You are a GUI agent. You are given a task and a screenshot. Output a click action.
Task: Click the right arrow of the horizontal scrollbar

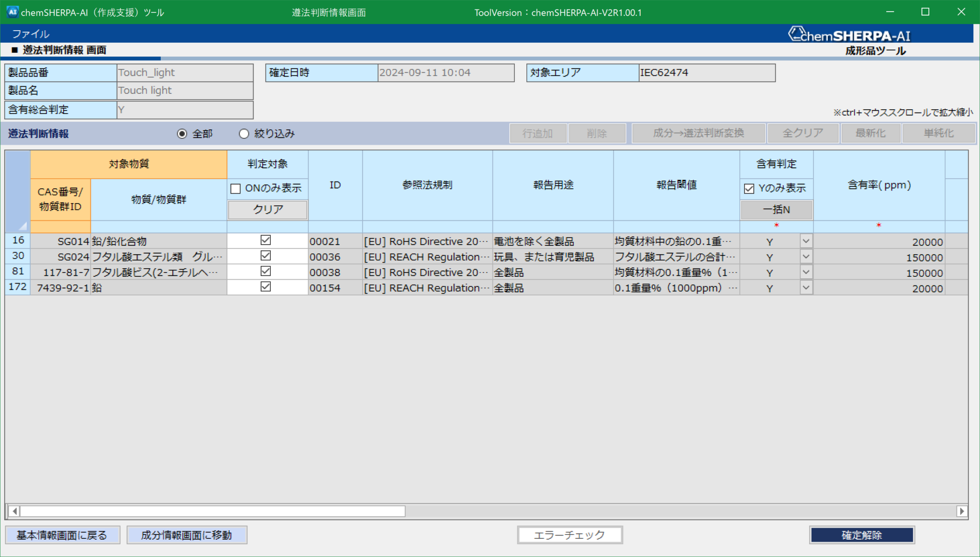[961, 512]
